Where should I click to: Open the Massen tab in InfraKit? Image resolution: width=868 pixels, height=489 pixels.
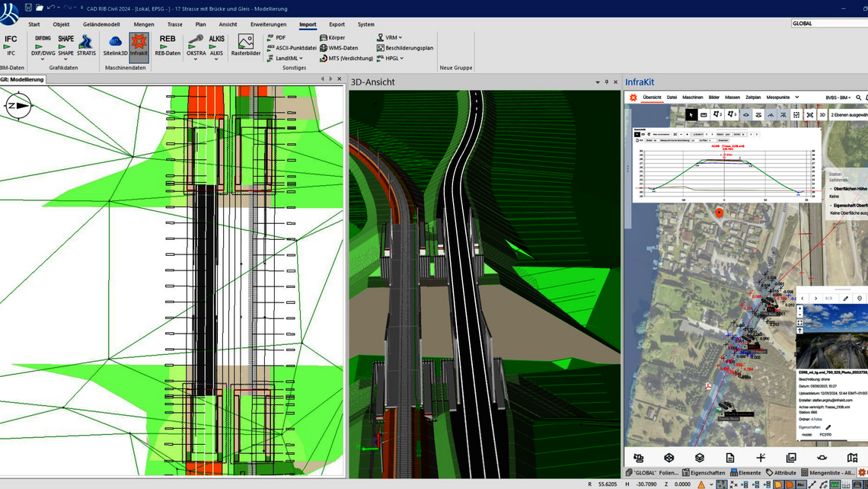point(732,97)
